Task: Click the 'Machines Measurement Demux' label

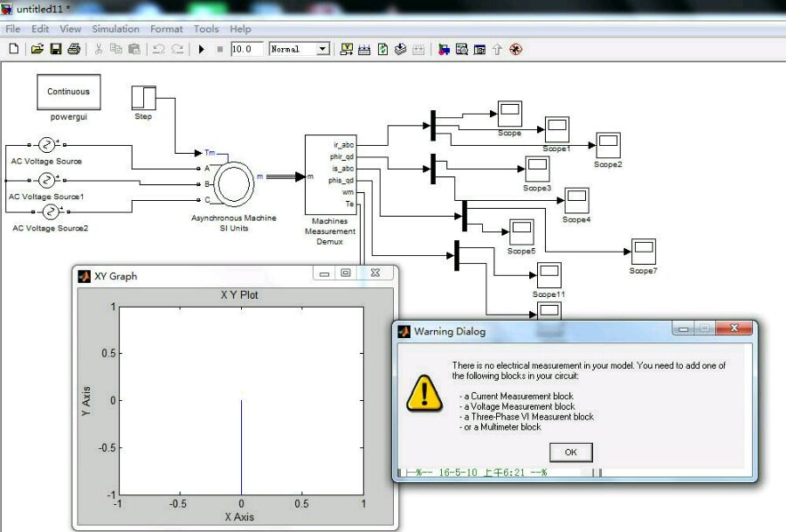Action: click(x=330, y=231)
